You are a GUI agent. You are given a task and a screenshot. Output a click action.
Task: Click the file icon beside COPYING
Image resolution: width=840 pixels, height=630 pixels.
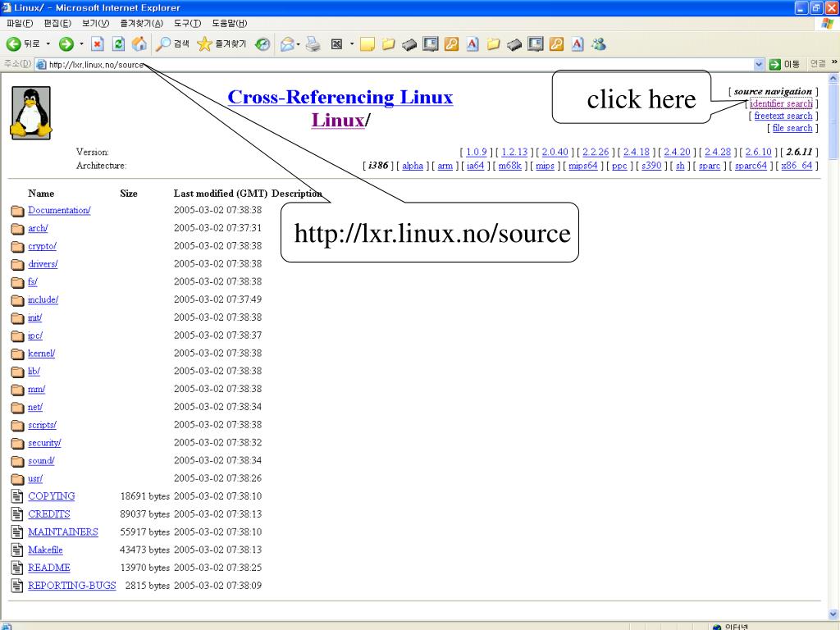(x=18, y=496)
